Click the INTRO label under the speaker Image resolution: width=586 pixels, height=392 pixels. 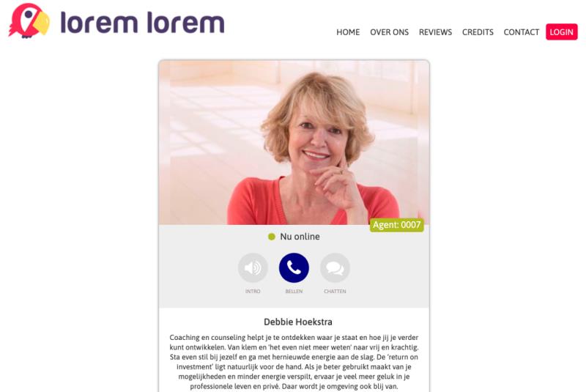253,291
